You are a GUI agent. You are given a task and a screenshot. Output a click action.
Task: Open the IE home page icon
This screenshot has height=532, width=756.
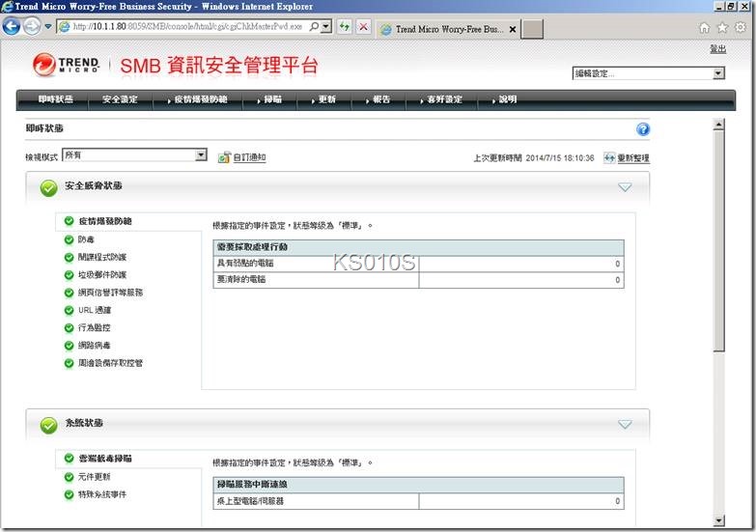[705, 28]
